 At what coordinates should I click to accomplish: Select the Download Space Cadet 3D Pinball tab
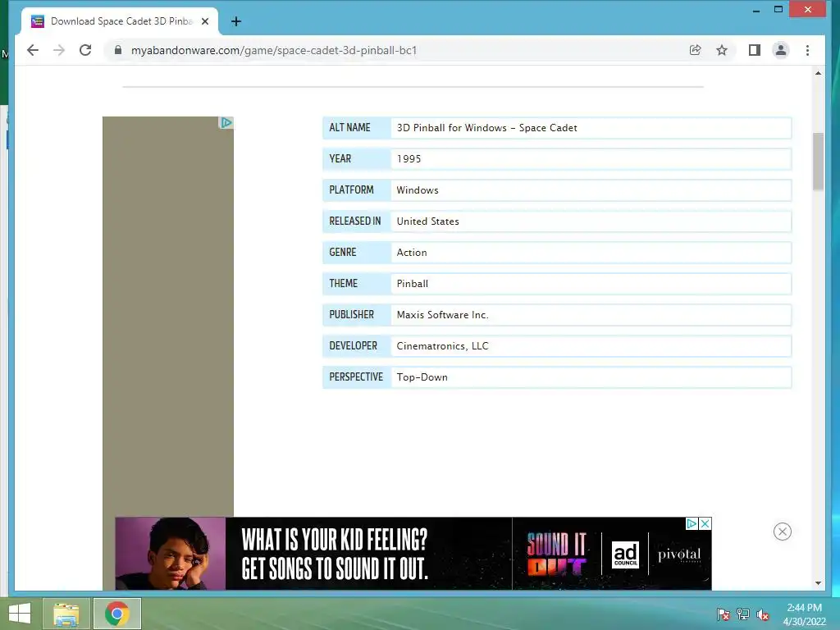pos(120,21)
